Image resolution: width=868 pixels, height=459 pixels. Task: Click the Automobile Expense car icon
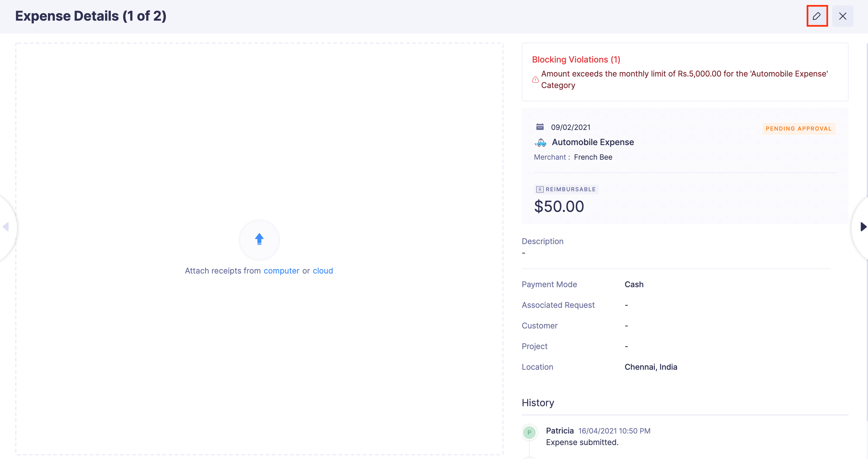pyautogui.click(x=541, y=142)
